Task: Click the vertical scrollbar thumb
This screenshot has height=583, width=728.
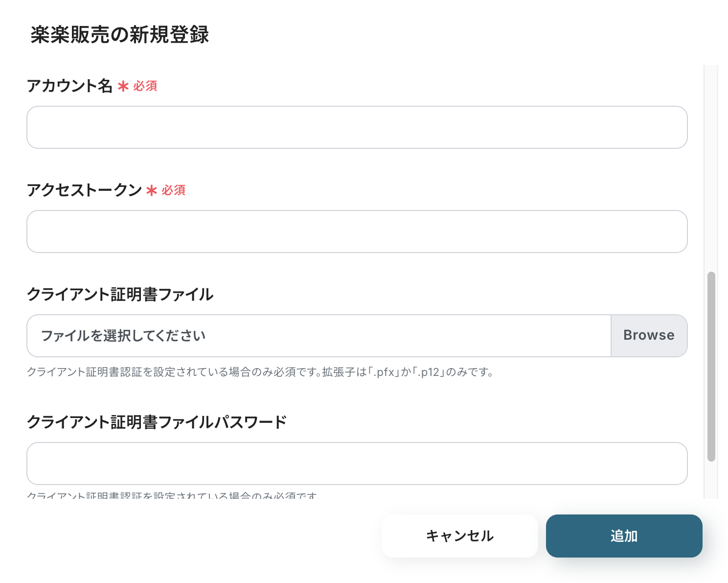Action: coord(711,366)
